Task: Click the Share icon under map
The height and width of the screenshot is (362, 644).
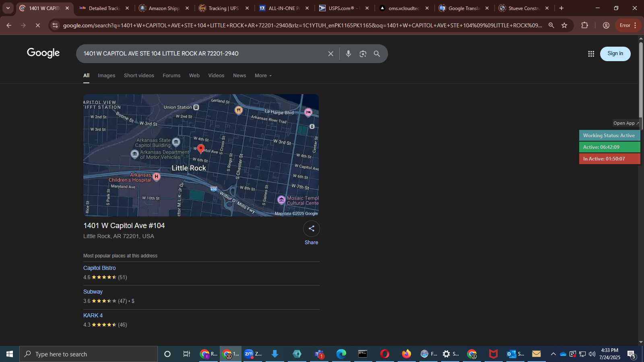Action: (312, 228)
